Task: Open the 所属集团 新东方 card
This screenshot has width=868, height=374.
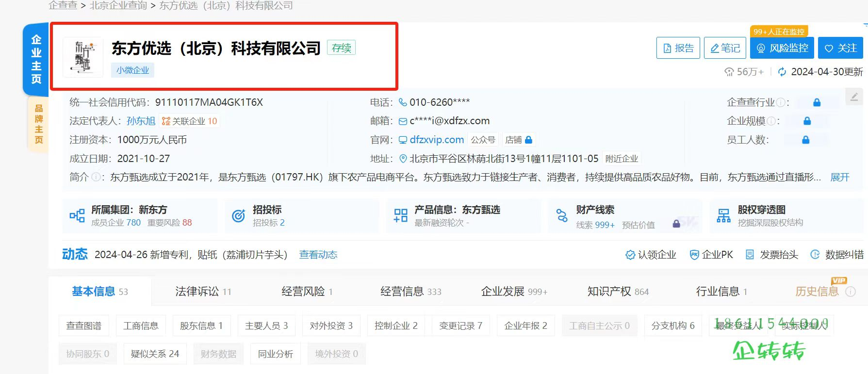Action: 140,216
